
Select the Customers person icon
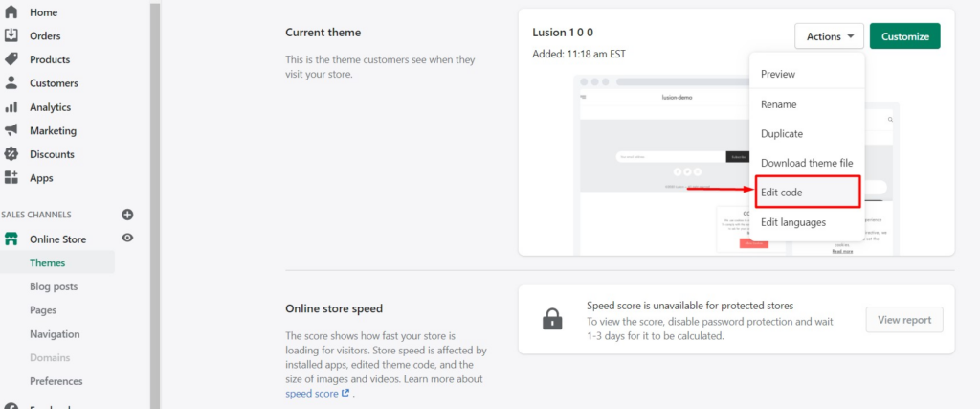pyautogui.click(x=11, y=83)
